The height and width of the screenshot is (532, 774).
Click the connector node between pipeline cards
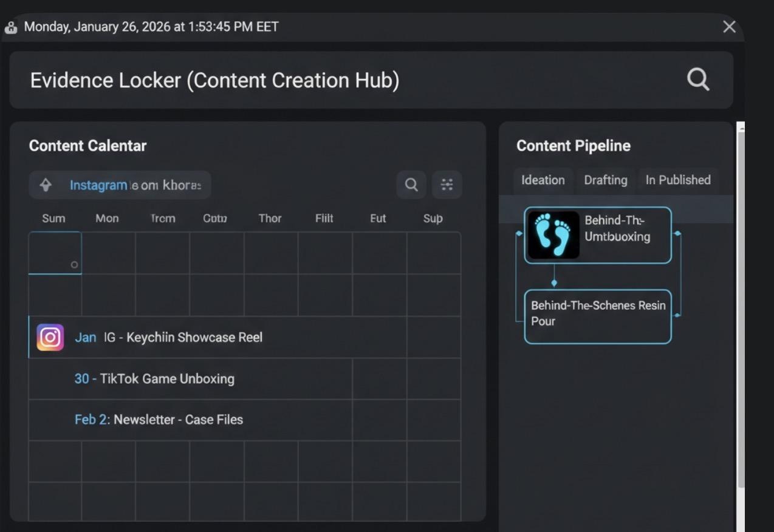coord(553,283)
